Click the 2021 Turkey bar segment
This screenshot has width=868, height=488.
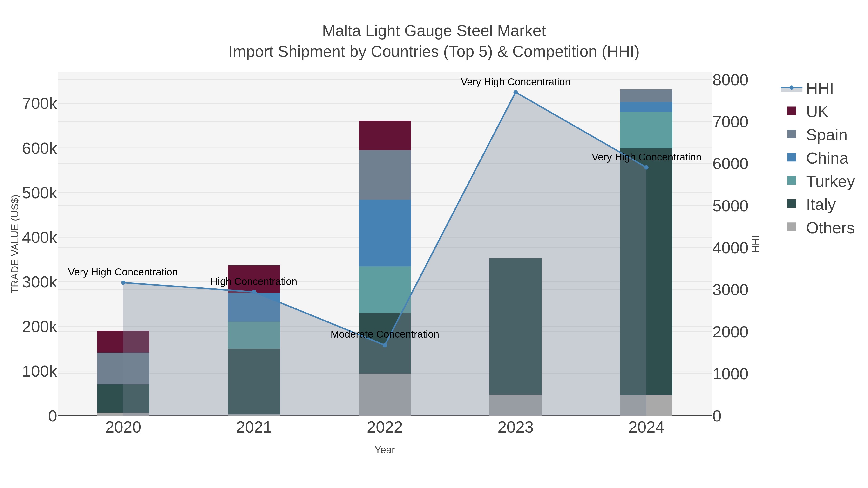coord(254,335)
